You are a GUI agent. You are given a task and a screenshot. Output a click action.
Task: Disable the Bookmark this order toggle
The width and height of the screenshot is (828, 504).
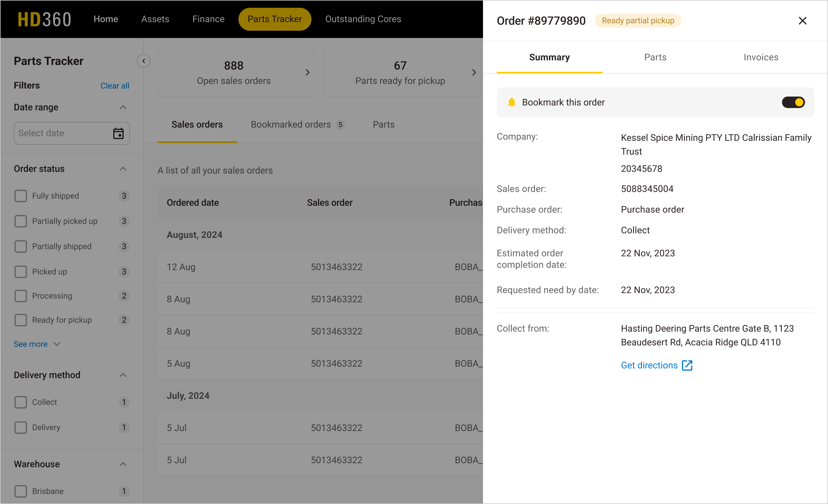pos(793,102)
